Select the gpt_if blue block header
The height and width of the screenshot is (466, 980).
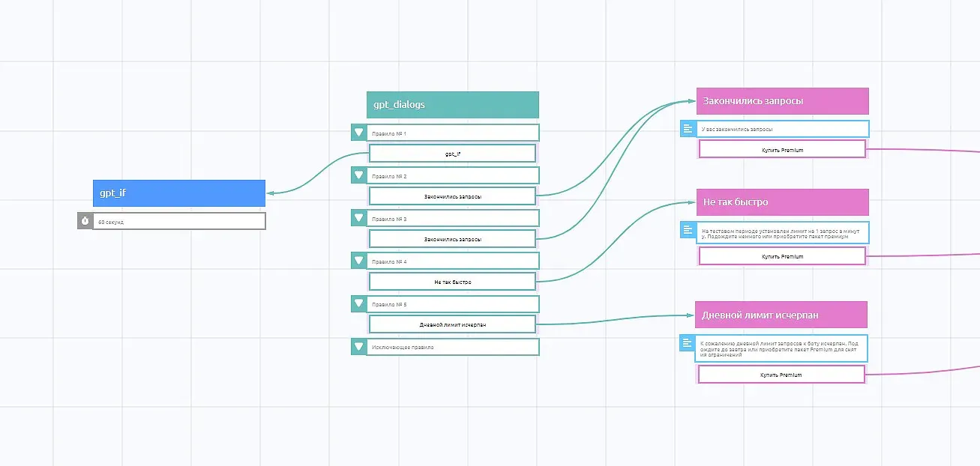coord(179,193)
